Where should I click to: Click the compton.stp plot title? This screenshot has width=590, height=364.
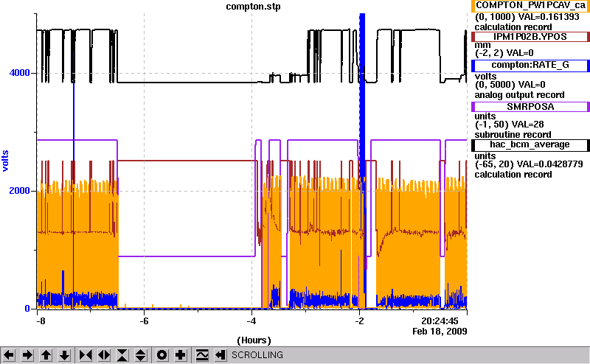point(253,7)
